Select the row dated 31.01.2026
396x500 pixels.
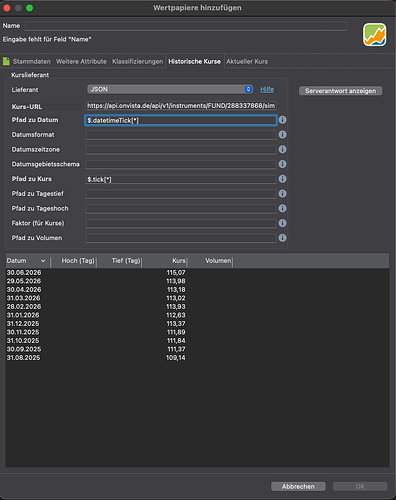coord(197,315)
